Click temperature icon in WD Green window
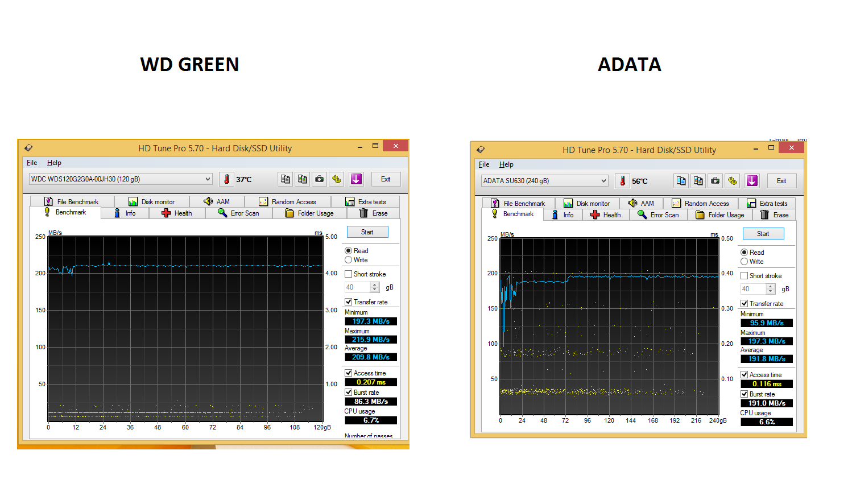This screenshot has width=852, height=504. [226, 179]
